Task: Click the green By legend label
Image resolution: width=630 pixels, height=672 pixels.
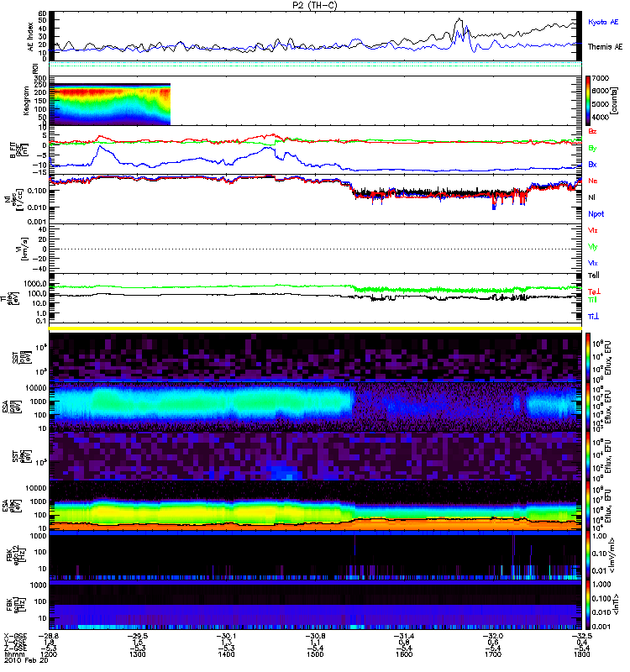Action: coord(592,148)
